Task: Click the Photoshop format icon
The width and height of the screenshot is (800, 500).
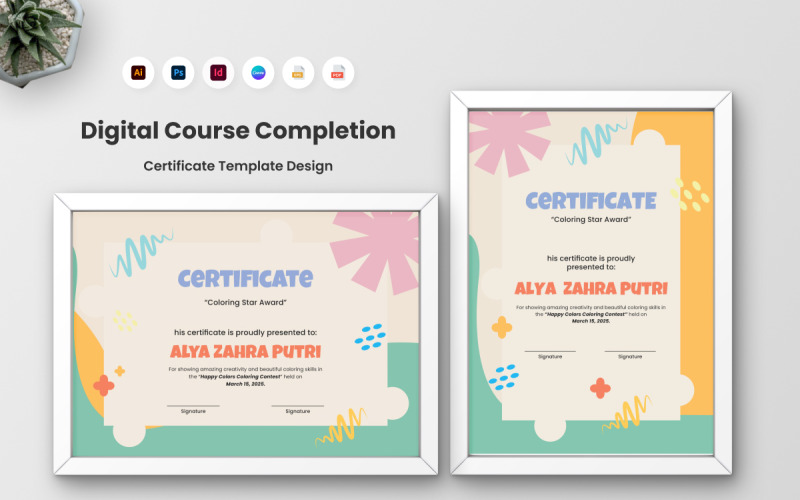Action: click(x=178, y=72)
